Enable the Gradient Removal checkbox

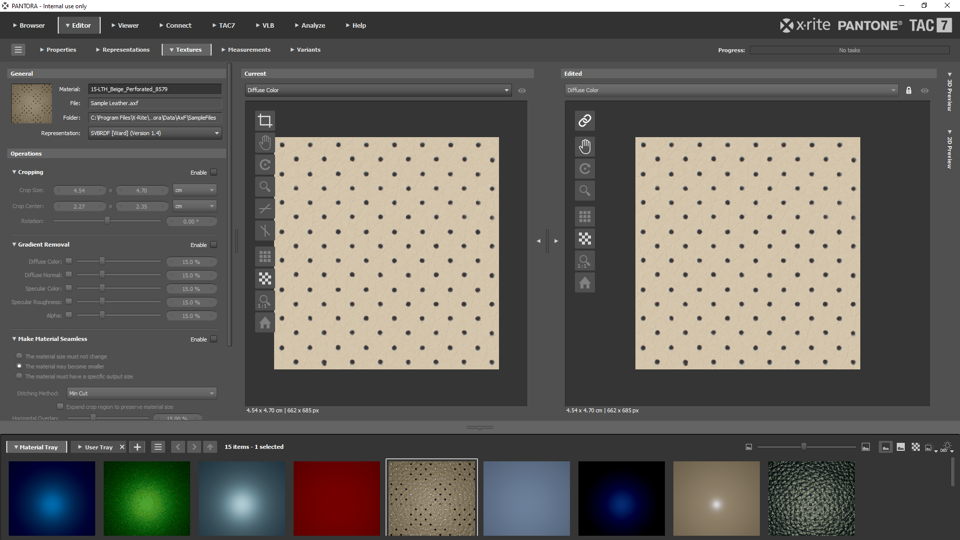click(x=213, y=244)
